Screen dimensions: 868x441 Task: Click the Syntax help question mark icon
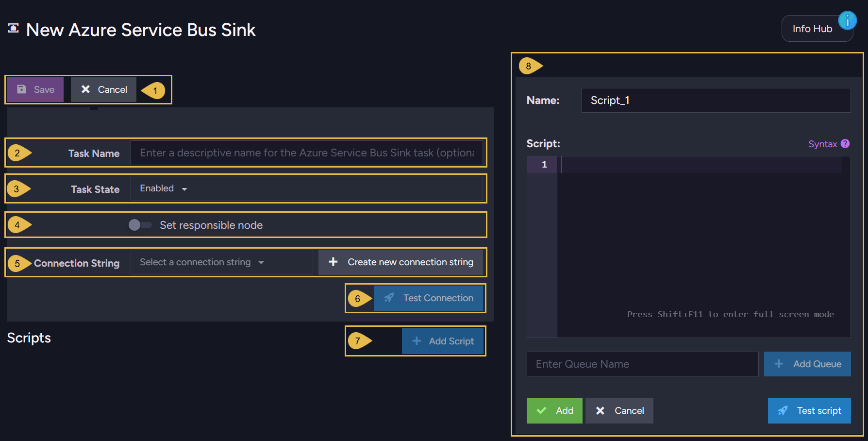click(x=845, y=144)
